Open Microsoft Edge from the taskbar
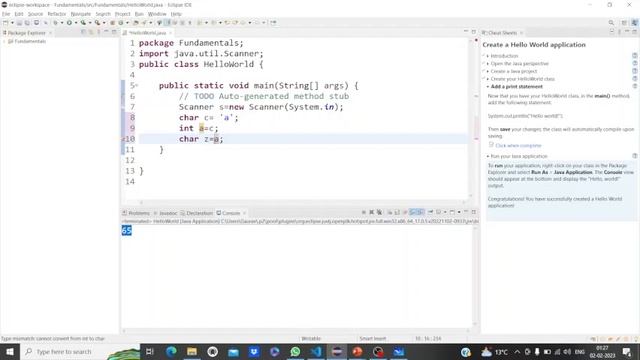Image resolution: width=640 pixels, height=360 pixels. coord(171,351)
